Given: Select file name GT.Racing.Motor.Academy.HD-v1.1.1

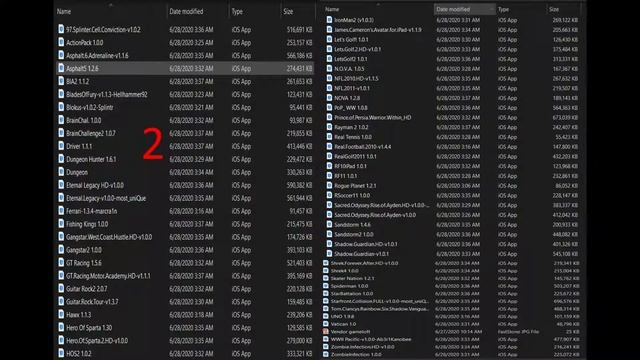Looking at the screenshot, I should 108,276.
